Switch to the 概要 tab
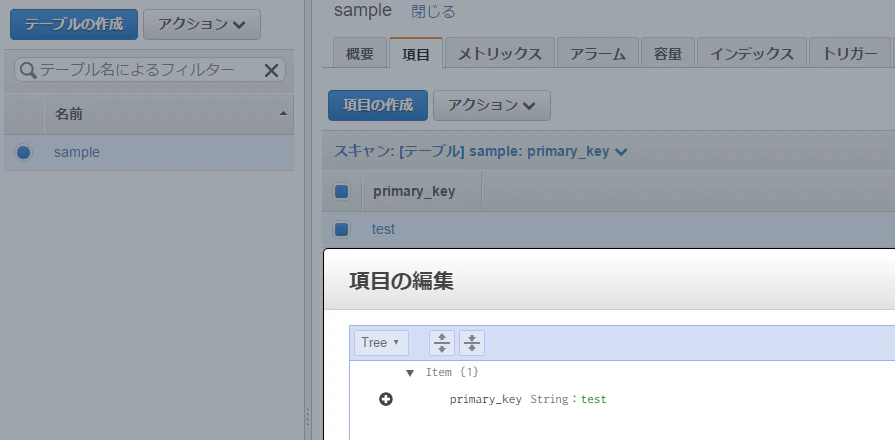Image resolution: width=895 pixels, height=440 pixels. [x=360, y=54]
